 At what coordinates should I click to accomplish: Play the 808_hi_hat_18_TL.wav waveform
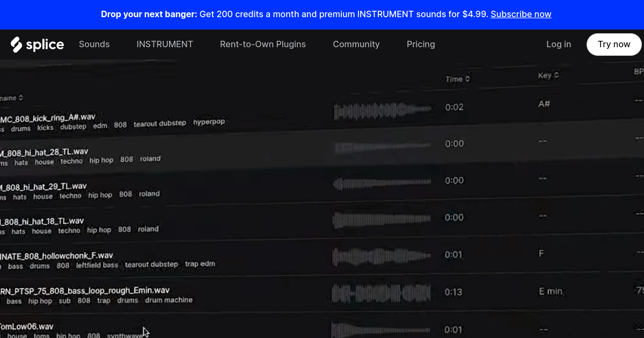[x=383, y=220]
